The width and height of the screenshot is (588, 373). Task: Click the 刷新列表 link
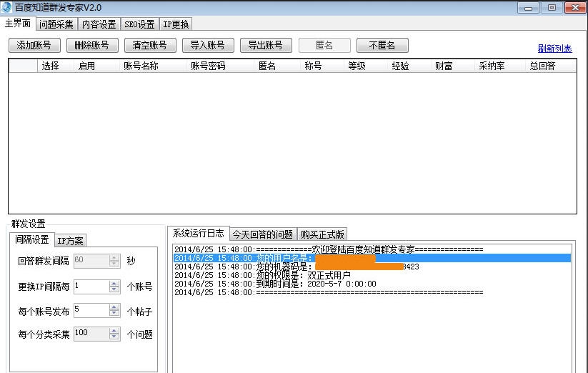pyautogui.click(x=554, y=49)
